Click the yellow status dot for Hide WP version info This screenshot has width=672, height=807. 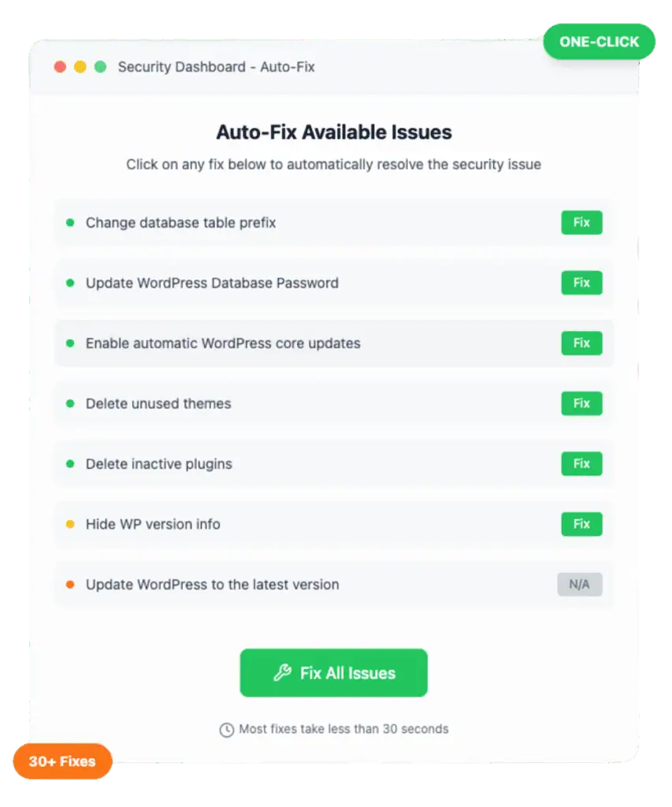tap(70, 524)
